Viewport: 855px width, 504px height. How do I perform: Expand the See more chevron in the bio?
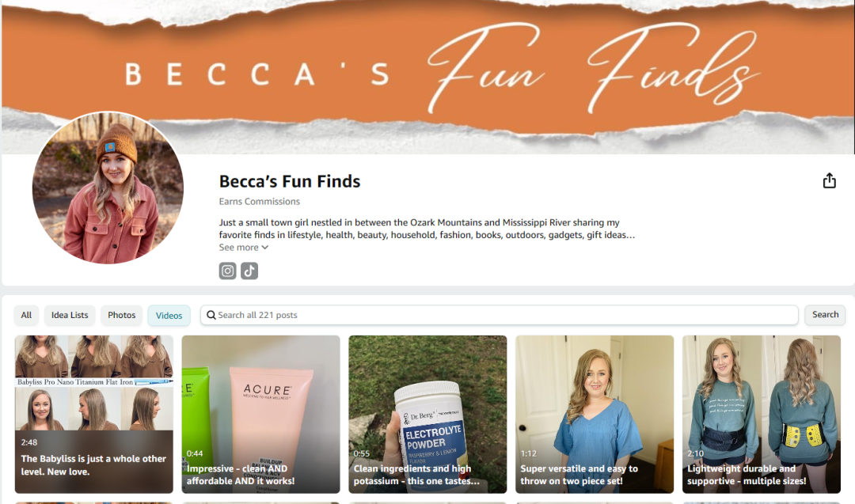[x=265, y=248]
